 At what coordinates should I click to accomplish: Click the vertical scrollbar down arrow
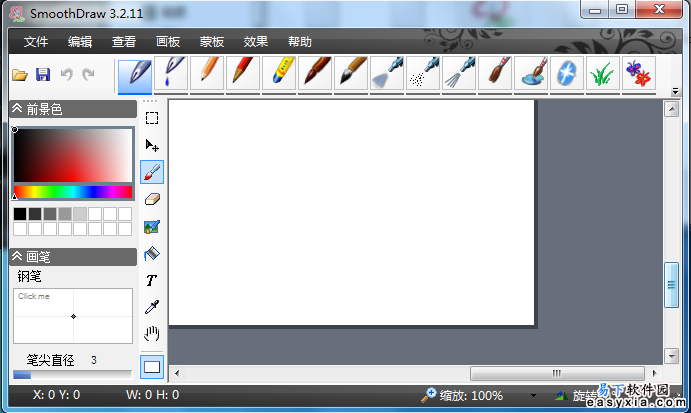click(671, 355)
